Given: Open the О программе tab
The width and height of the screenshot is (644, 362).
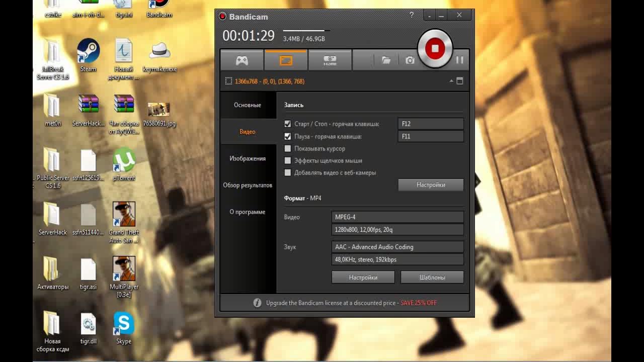Looking at the screenshot, I should pyautogui.click(x=248, y=212).
